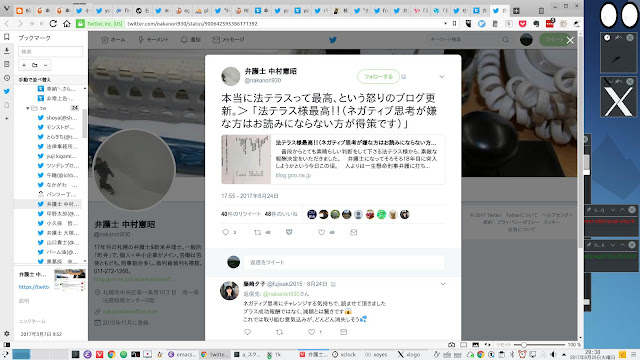Click the @nakanori930 handle in tweet
The height and width of the screenshot is (360, 640).
click(262, 80)
